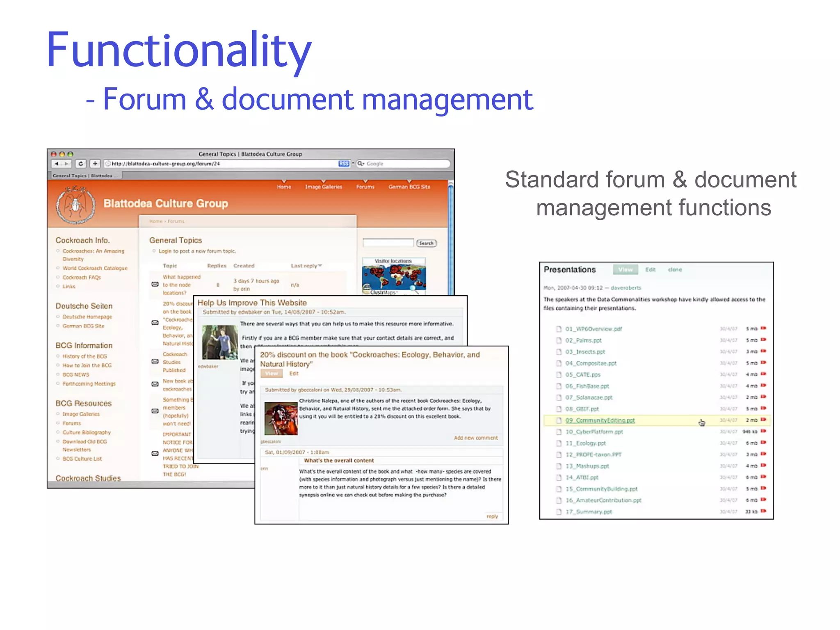Open the Forums menu in header
This screenshot has height=630, width=840.
[x=365, y=187]
